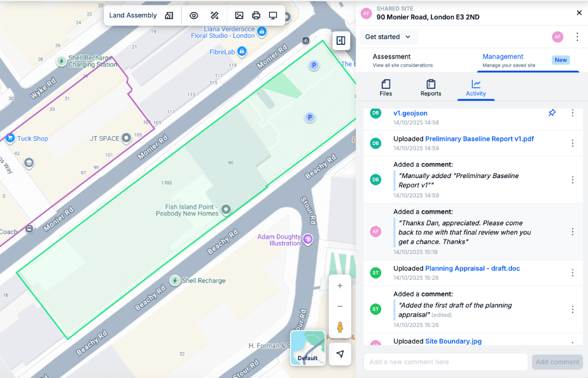Switch map style via Default thumbnail
Screen dimensions: 588x378
[x=307, y=348]
